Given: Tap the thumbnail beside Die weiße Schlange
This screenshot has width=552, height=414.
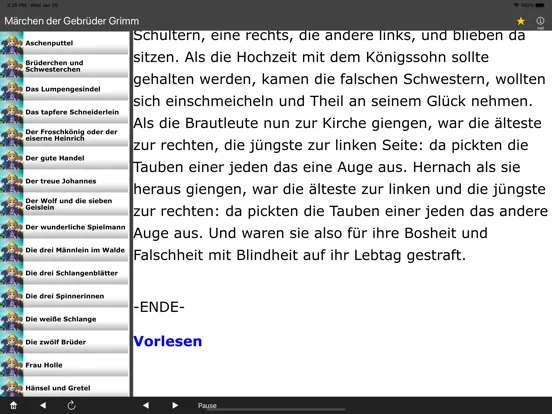Looking at the screenshot, I should click(12, 319).
